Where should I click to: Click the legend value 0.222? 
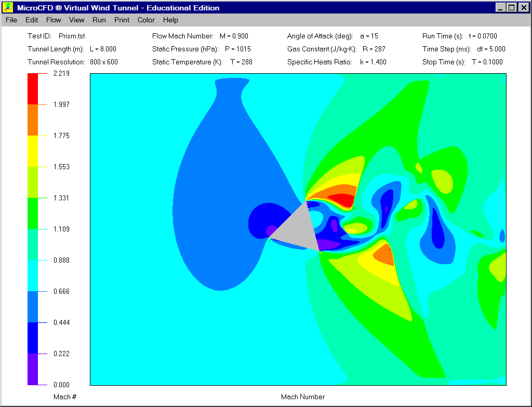(61, 354)
